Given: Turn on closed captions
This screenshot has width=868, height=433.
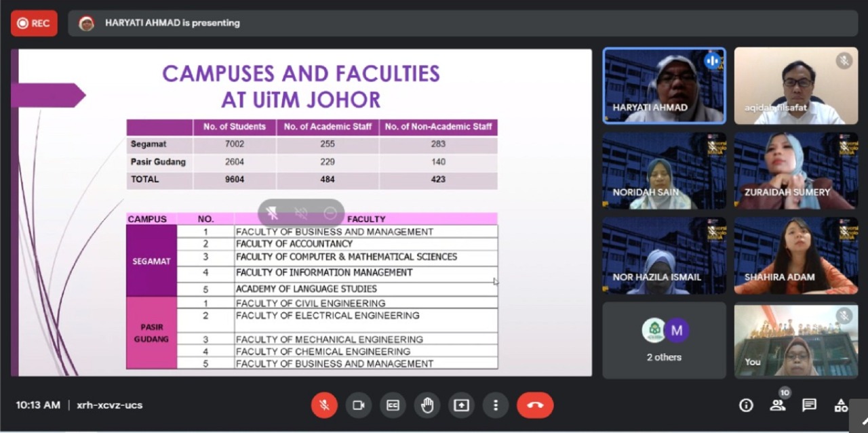Looking at the screenshot, I should click(393, 405).
